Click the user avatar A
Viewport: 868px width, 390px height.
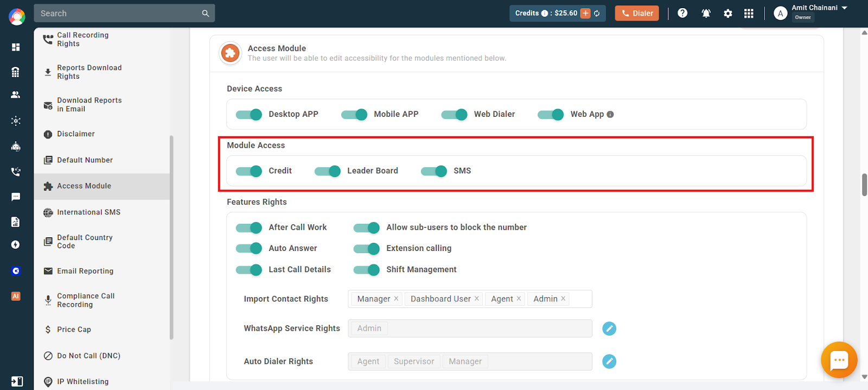click(780, 14)
